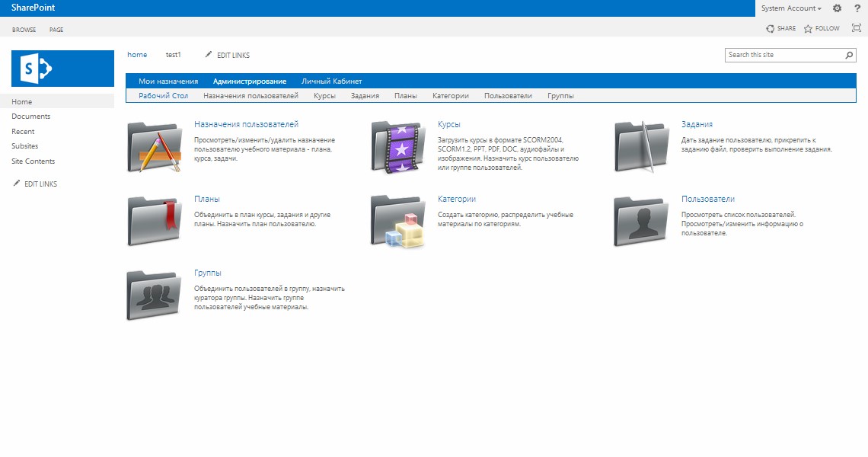
Task: Select Рабочий Стол submenu item
Action: coord(163,96)
